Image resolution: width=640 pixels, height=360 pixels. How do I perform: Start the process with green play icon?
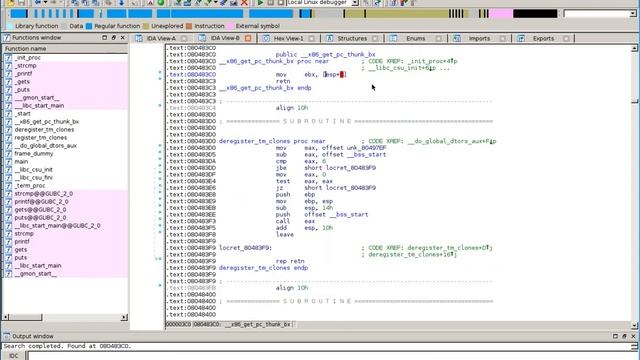(260, 2)
